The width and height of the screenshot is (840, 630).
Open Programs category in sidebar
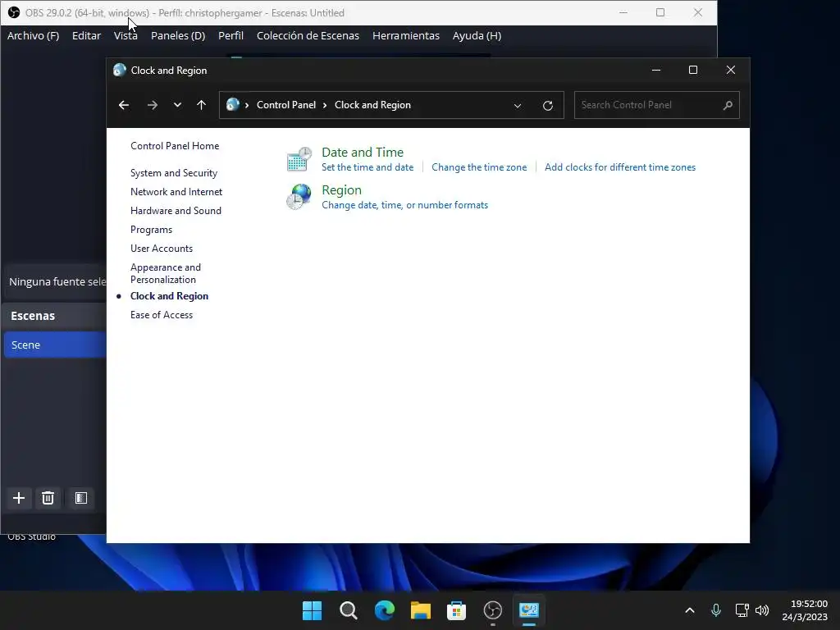coord(151,230)
